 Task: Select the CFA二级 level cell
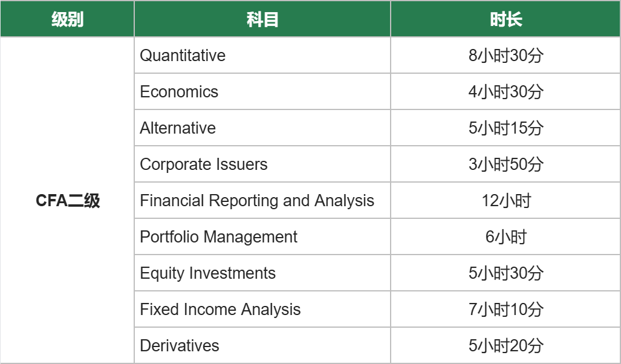coord(67,201)
